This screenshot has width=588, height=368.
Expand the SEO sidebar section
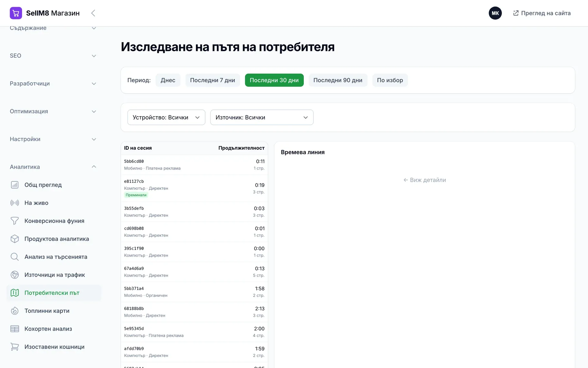pos(53,56)
